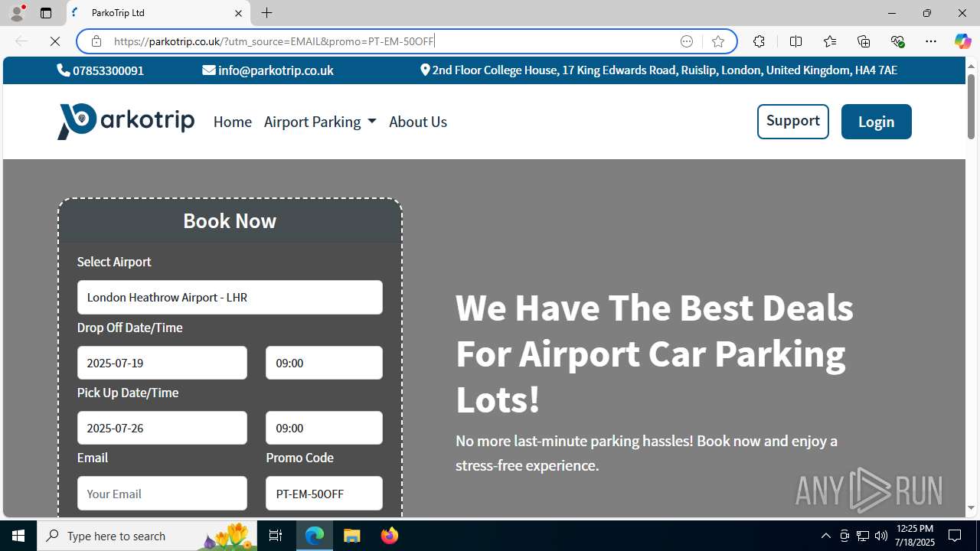Add this page to favorites
The image size is (980, 551).
[718, 41]
